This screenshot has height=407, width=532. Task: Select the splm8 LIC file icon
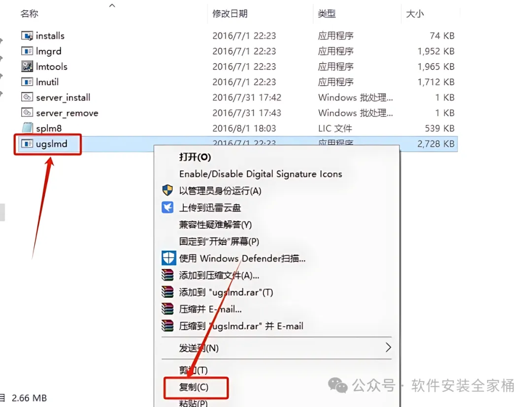[x=27, y=128]
